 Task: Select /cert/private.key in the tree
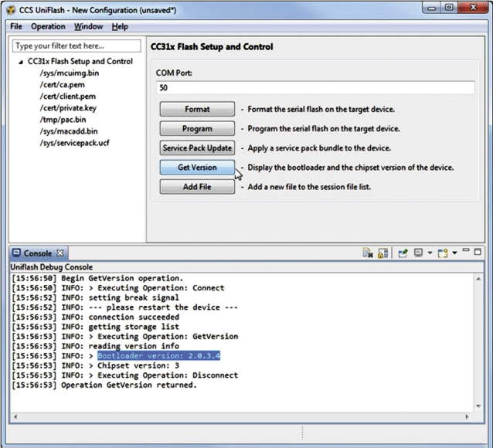[68, 108]
